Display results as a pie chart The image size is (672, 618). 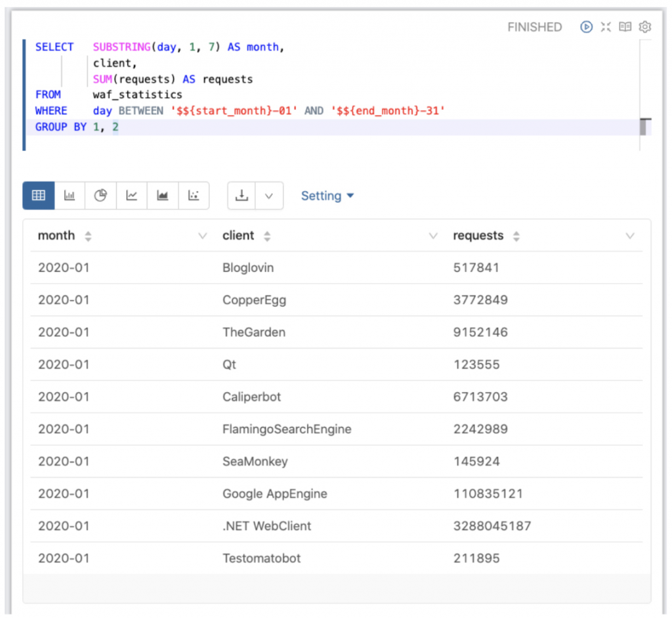click(100, 195)
